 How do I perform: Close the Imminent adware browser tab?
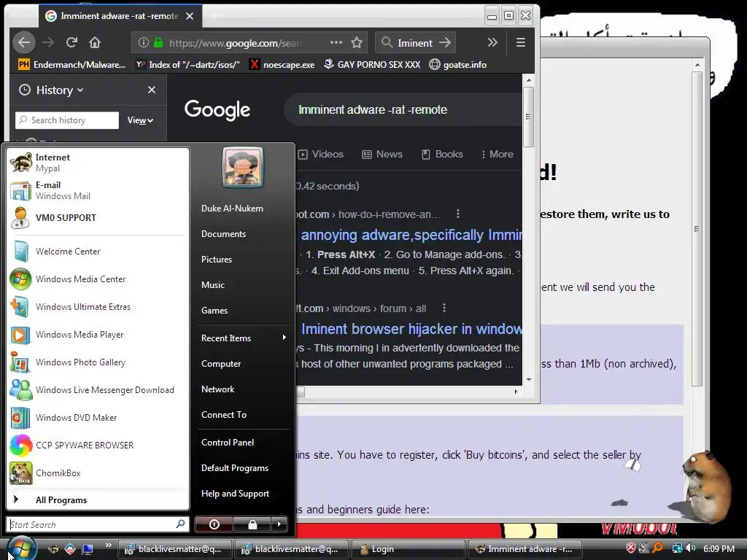(x=190, y=16)
